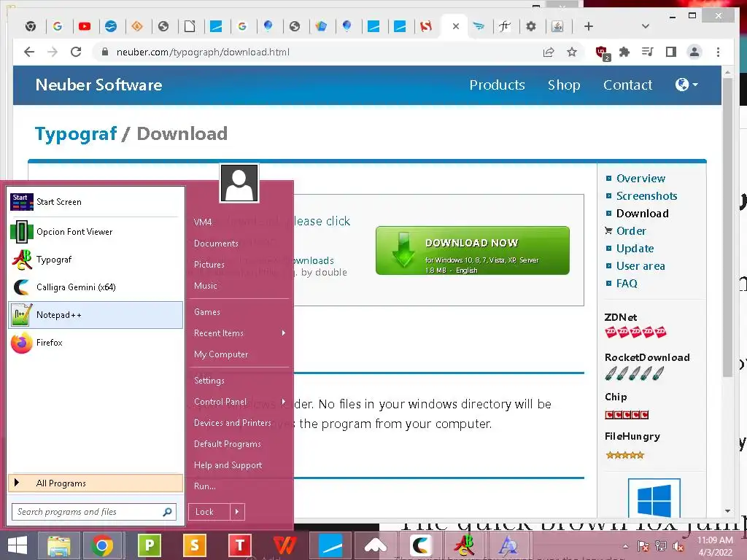Open the red T app on taskbar
This screenshot has height=560, width=747.
pyautogui.click(x=239, y=545)
